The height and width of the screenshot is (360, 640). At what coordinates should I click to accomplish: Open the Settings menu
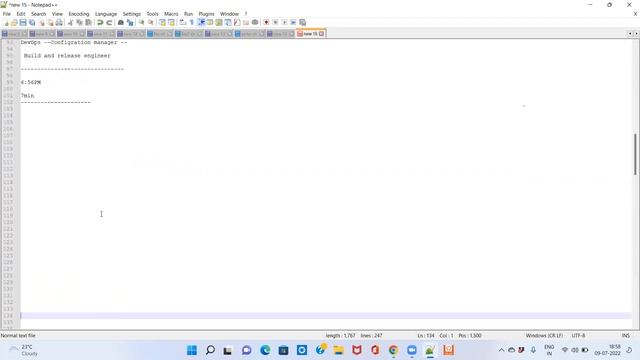[131, 14]
